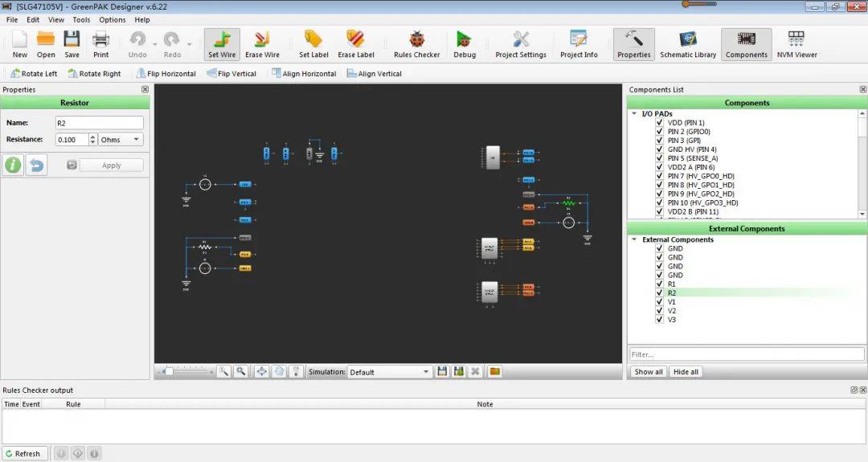The height and width of the screenshot is (462, 868).
Task: Click the Refresh button
Action: point(24,454)
